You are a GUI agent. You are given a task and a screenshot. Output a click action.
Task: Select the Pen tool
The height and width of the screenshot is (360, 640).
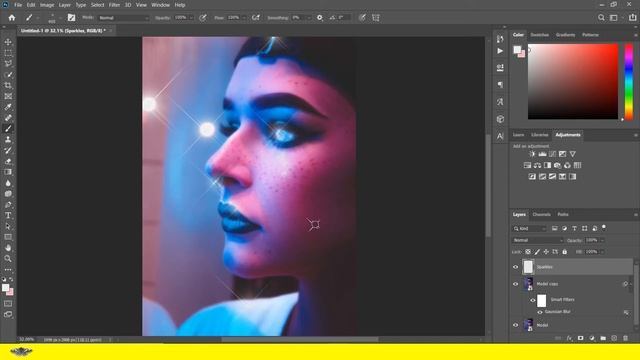coord(8,204)
